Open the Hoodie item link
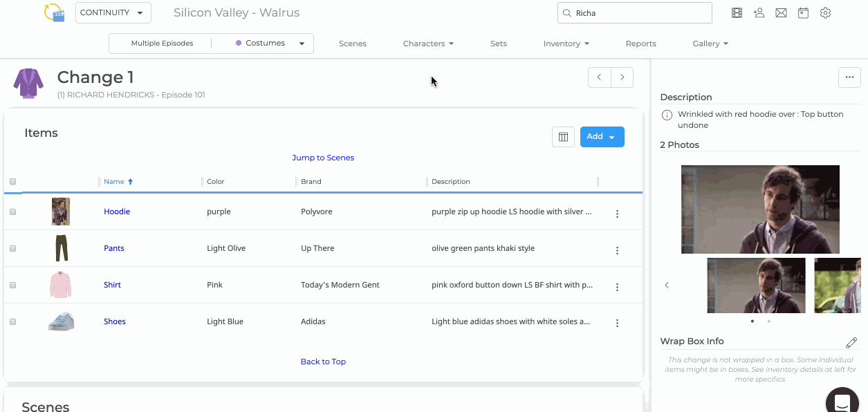The height and width of the screenshot is (412, 868). pyautogui.click(x=117, y=212)
